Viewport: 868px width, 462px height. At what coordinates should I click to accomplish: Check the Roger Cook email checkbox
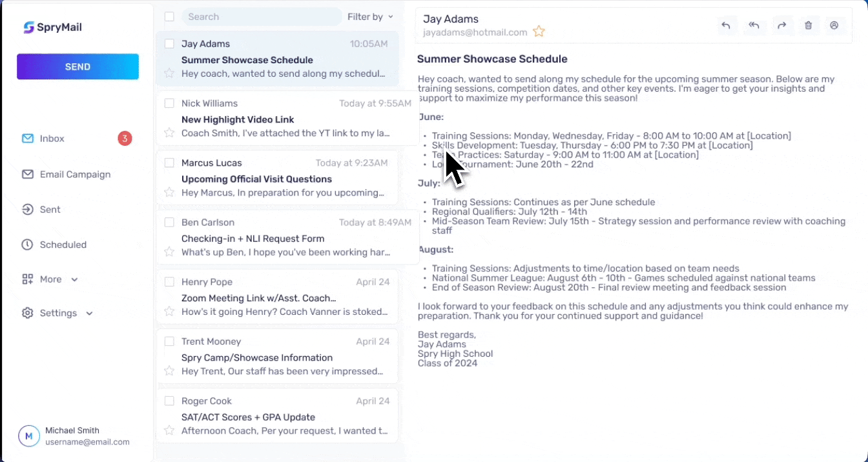point(169,401)
